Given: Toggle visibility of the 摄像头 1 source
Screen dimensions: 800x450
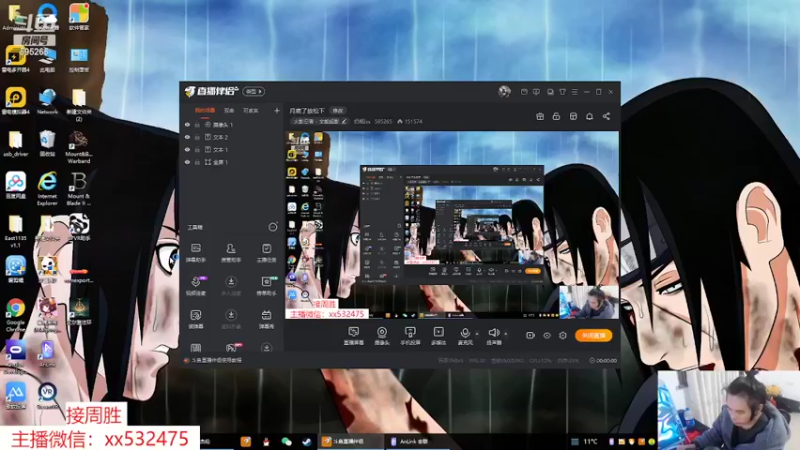Looking at the screenshot, I should 187,124.
